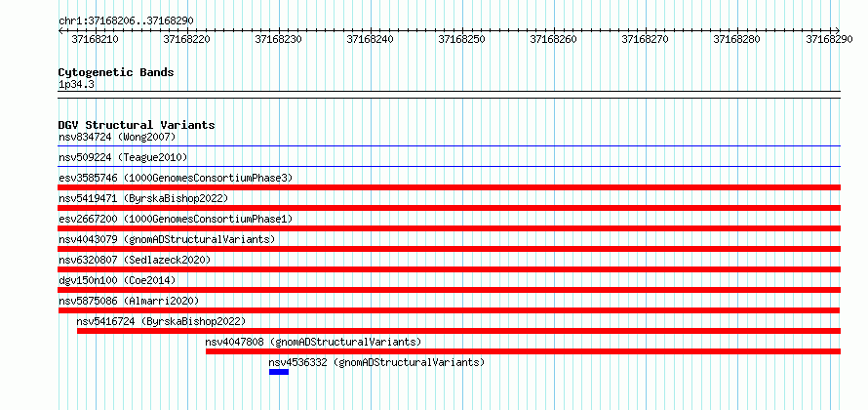Click the red bar of nsv4047808
Viewport: 868px width, 410px height.
(523, 351)
